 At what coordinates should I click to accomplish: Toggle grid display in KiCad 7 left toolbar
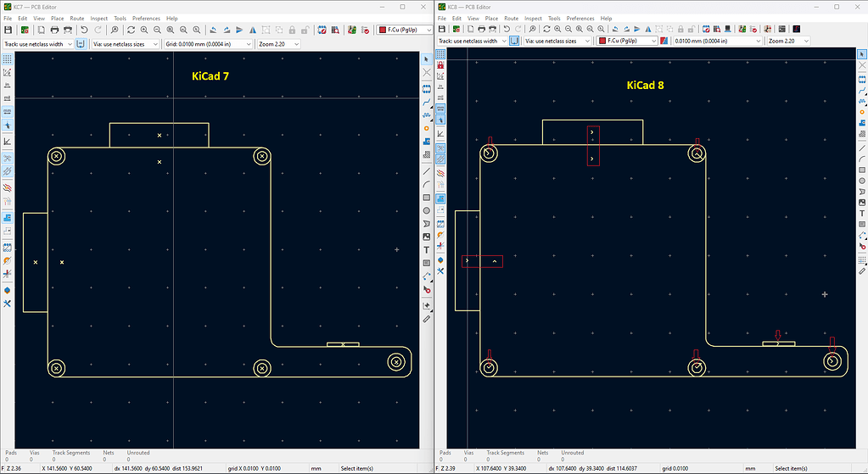[x=7, y=59]
